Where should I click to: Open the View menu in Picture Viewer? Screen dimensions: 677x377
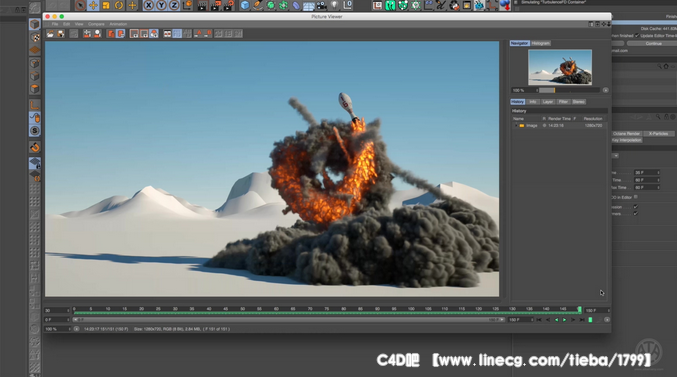coord(79,24)
